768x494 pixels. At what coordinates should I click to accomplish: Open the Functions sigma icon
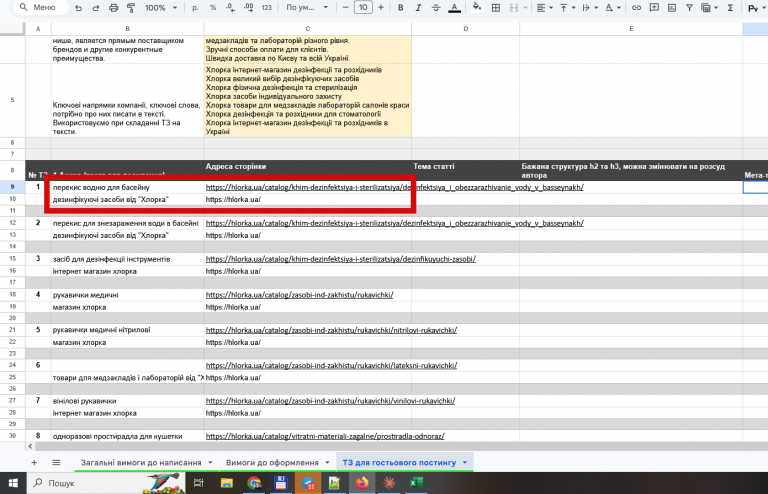pyautogui.click(x=730, y=8)
